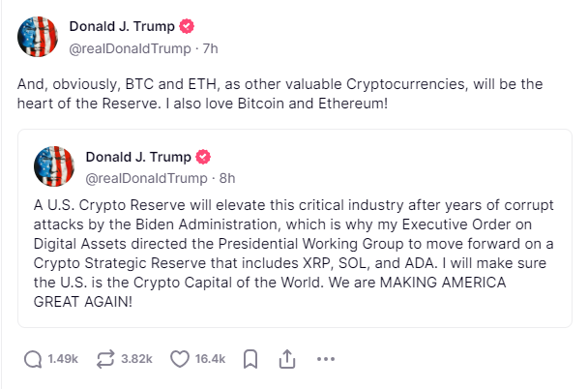
Task: Bookmark this post
Action: click(250, 359)
